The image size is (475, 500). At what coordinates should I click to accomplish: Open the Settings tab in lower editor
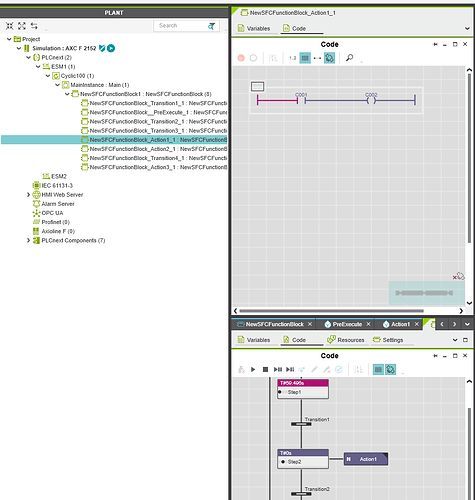[388, 340]
